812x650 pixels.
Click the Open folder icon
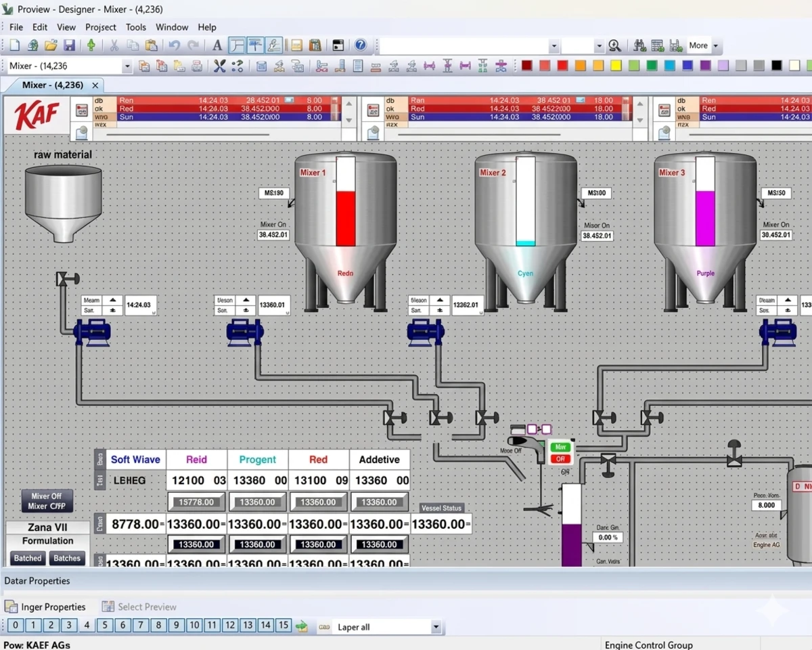51,45
